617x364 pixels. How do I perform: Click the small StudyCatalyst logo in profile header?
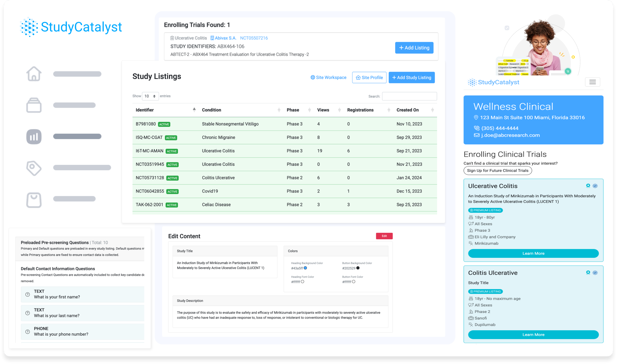pos(493,82)
